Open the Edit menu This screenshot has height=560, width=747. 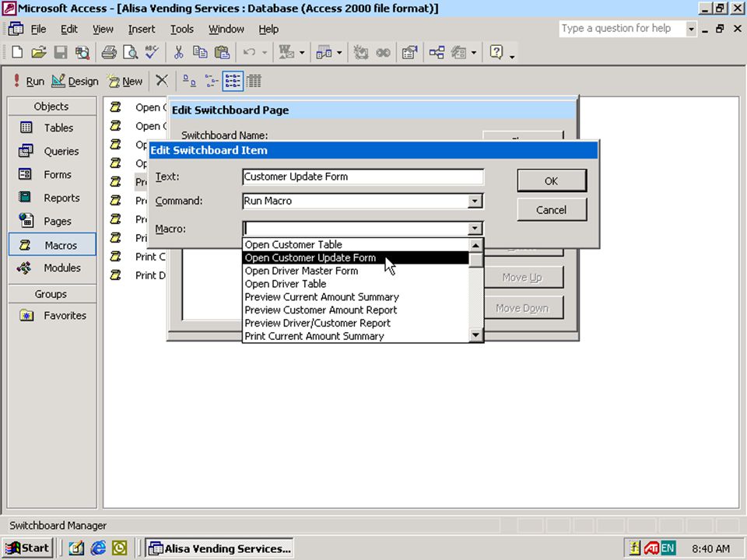(x=69, y=29)
